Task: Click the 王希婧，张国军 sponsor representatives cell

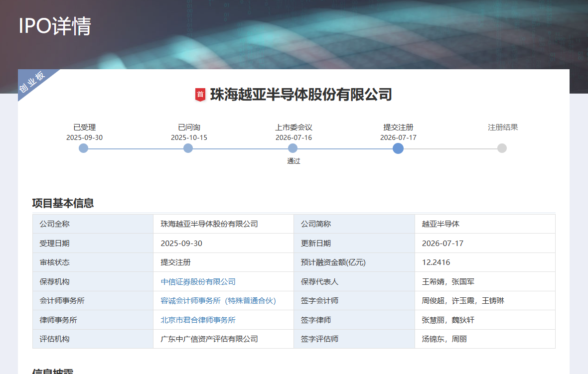Action: [485, 282]
